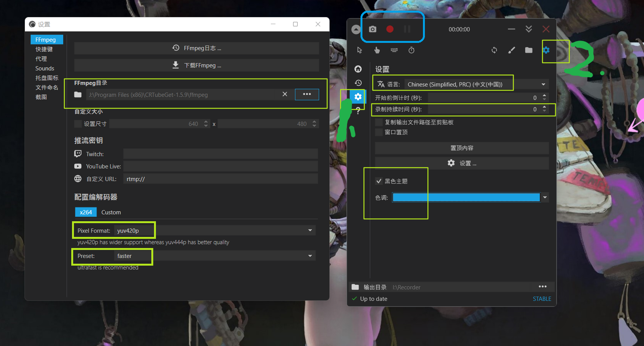The image size is (644, 346).
Task: Open the Sounds settings section
Action: (x=44, y=68)
